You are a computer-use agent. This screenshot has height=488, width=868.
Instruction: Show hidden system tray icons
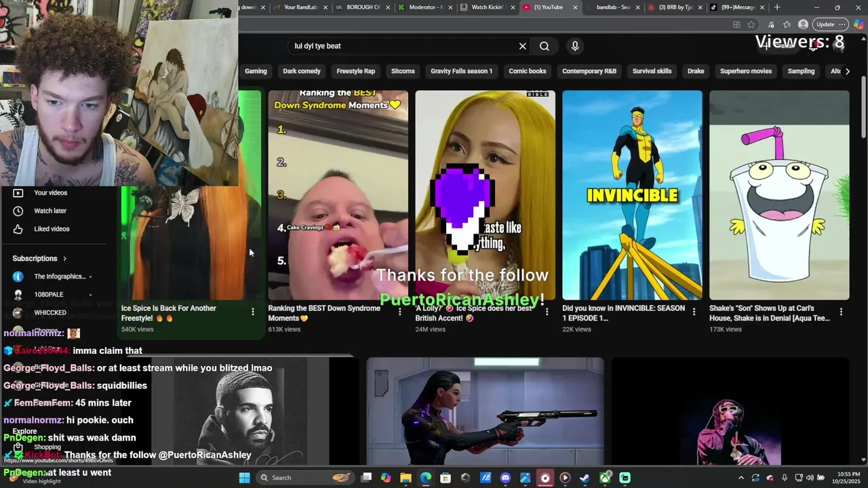click(741, 478)
